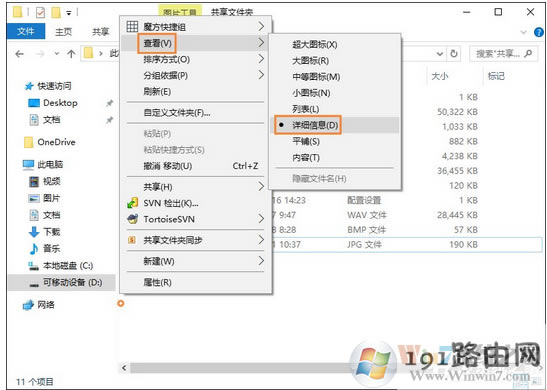Select the WAV 文件 row

(x=406, y=215)
